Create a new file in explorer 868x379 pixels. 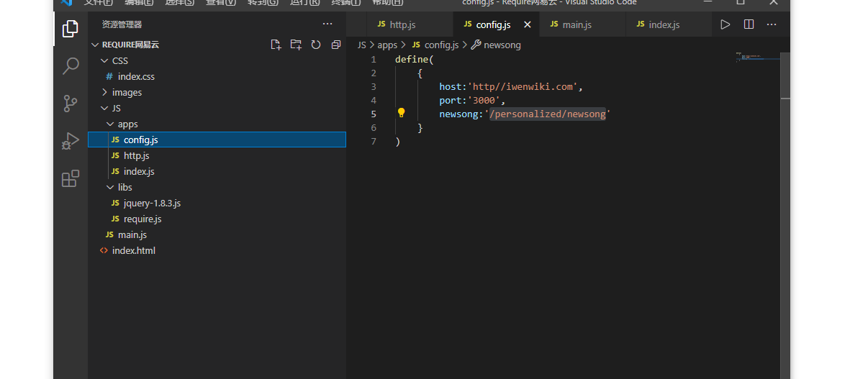(276, 45)
